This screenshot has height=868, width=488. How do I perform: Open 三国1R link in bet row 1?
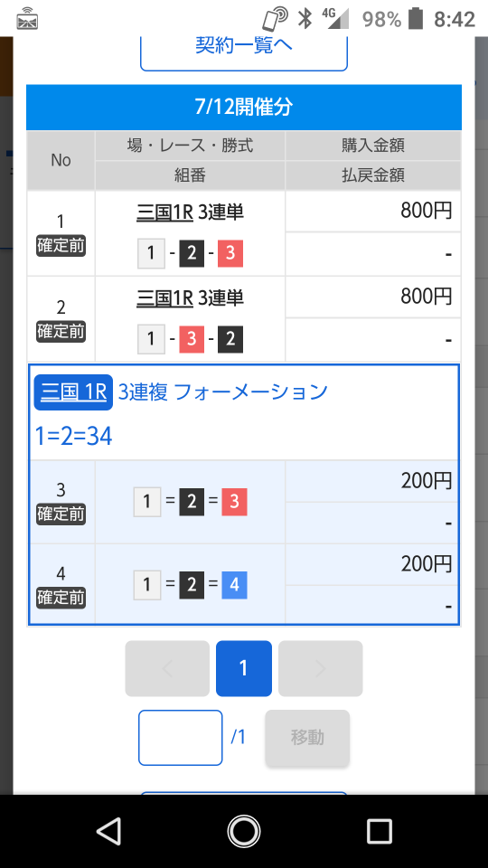[164, 212]
